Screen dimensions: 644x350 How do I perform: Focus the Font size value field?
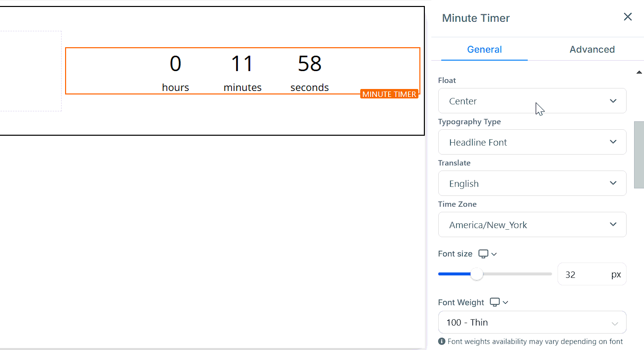(x=581, y=274)
